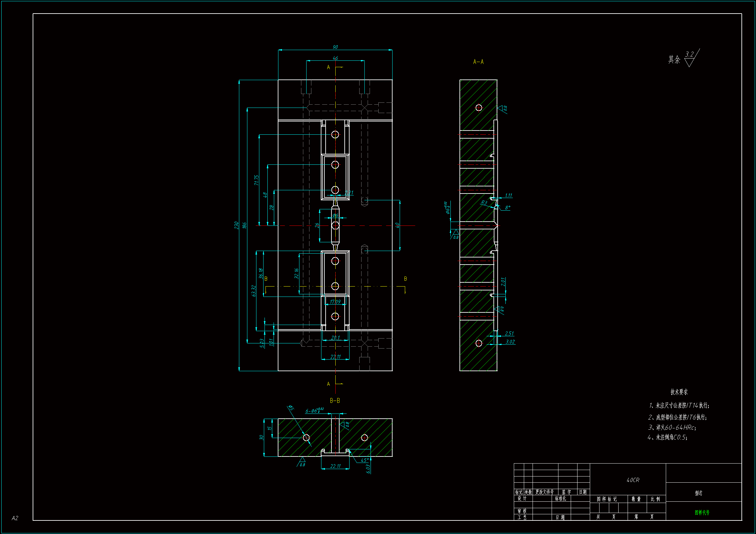Click the 8° angle annotation
756x534 pixels.
click(x=507, y=208)
